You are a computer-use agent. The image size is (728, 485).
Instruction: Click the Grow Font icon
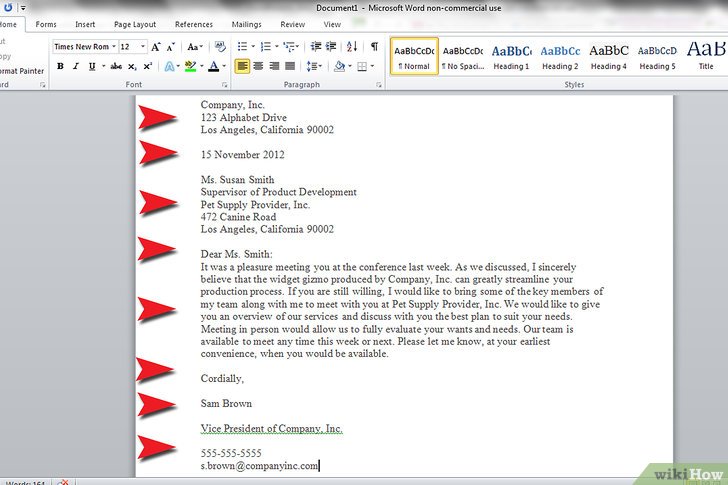coord(156,46)
